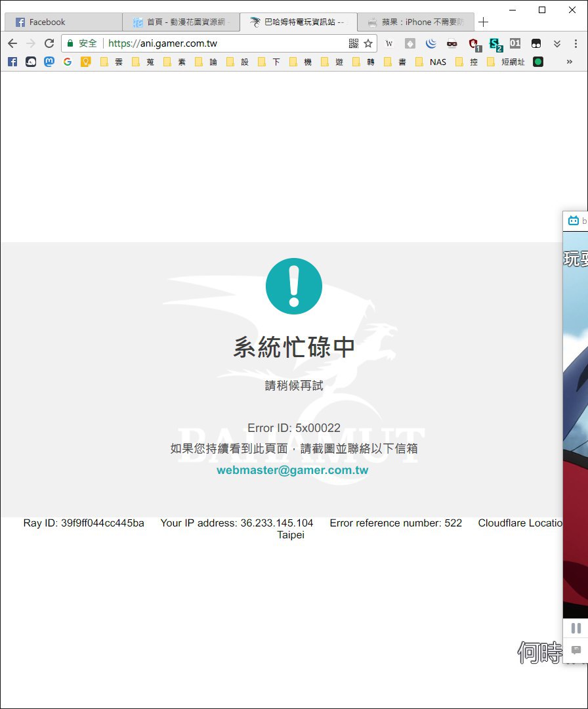Viewport: 588px width, 709px height.
Task: Toggle the comment icon in side player
Action: coord(576,650)
